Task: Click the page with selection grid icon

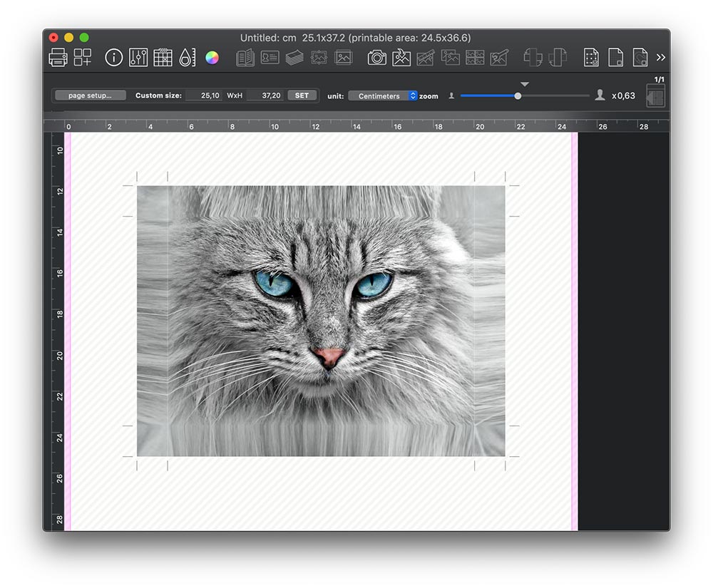Action: (x=591, y=58)
